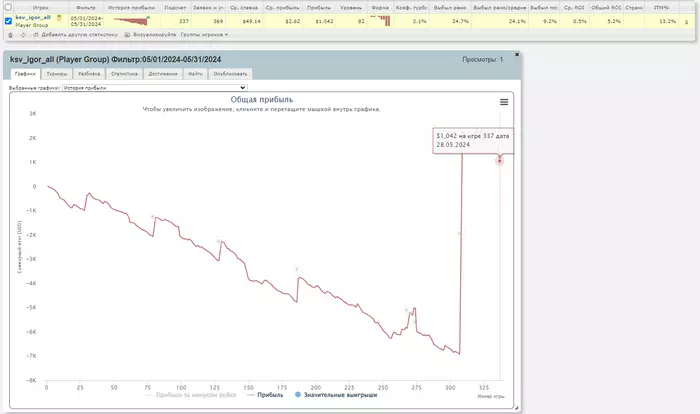Sort by the Подсчет column header
Screen dimensions: 700x414
tap(175, 8)
